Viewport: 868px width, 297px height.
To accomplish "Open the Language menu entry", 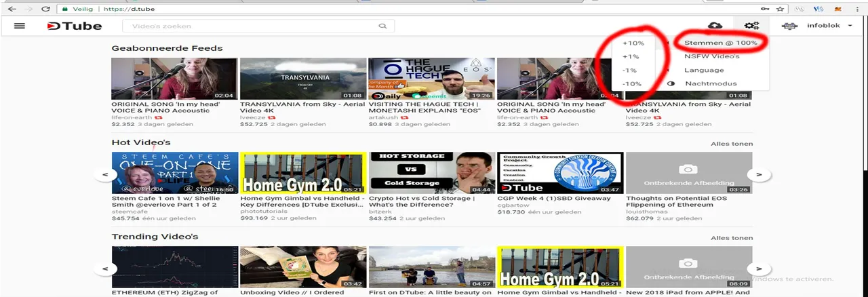I will point(704,70).
